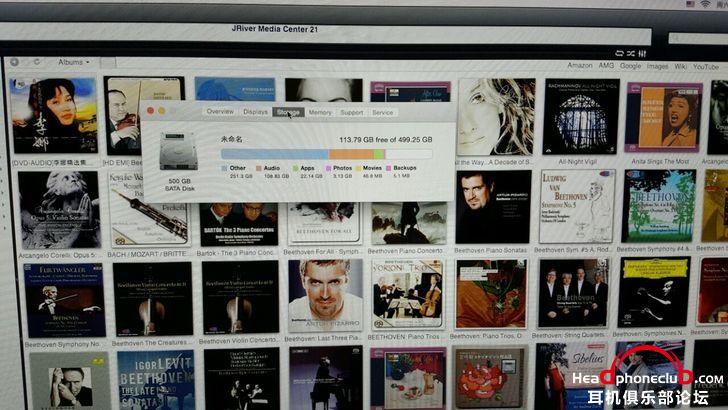Toggle the repeat playback icon
728x410 pixels.
619,53
